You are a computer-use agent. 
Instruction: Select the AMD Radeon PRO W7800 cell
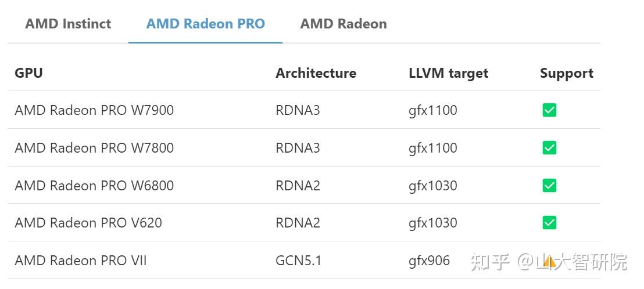(x=94, y=148)
